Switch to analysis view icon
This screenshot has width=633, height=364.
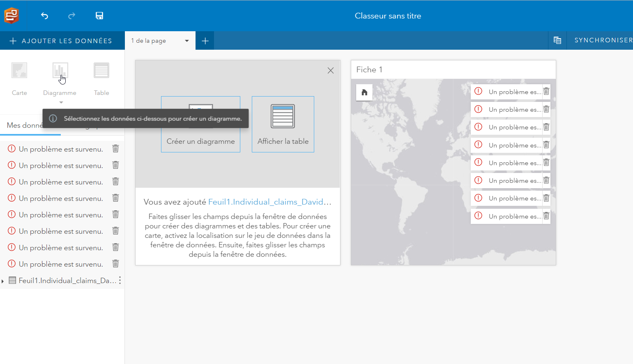pos(557,40)
